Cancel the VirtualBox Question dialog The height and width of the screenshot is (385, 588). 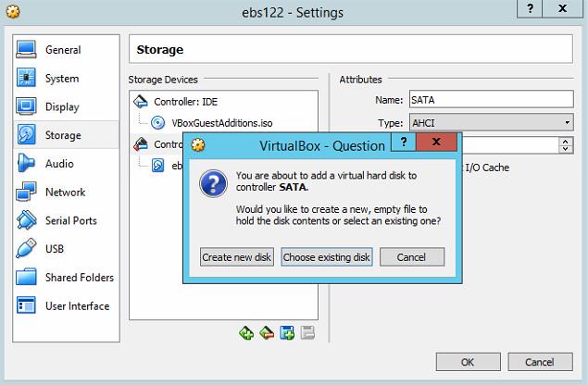[412, 257]
